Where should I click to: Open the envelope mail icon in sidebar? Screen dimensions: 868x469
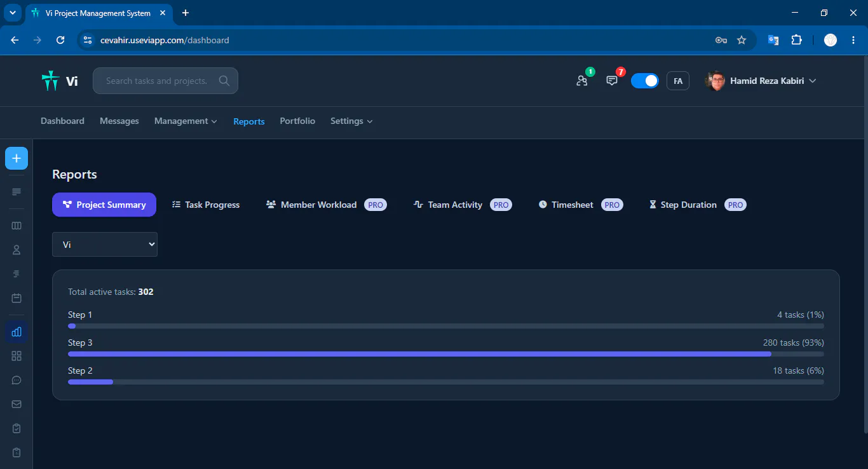(17, 404)
